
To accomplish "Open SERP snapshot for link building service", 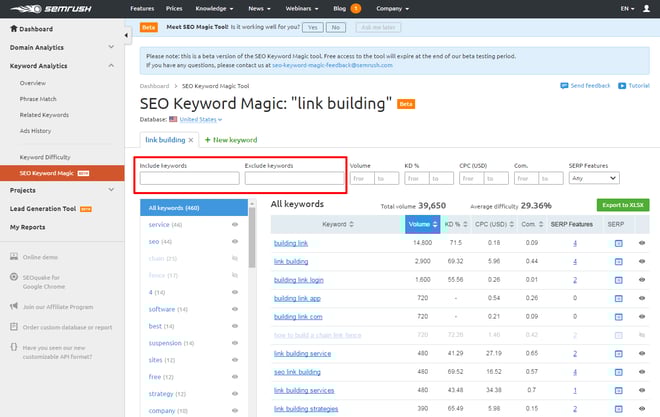I will click(618, 353).
